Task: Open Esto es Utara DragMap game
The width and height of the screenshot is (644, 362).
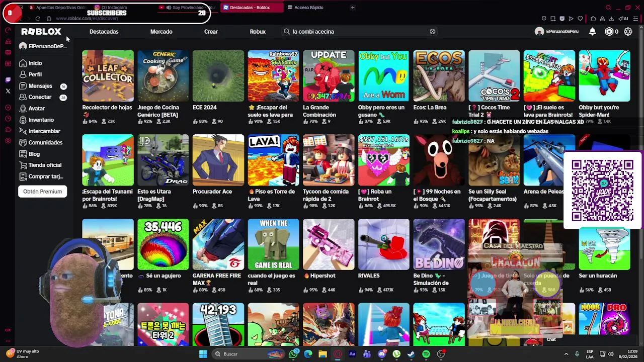Action: pos(163,160)
